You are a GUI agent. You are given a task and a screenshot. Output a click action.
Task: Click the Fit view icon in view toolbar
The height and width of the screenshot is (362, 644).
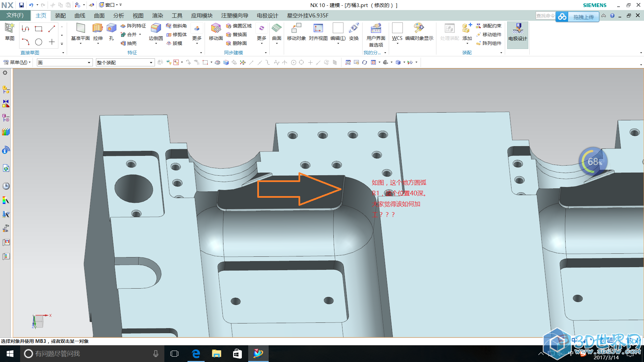point(348,62)
